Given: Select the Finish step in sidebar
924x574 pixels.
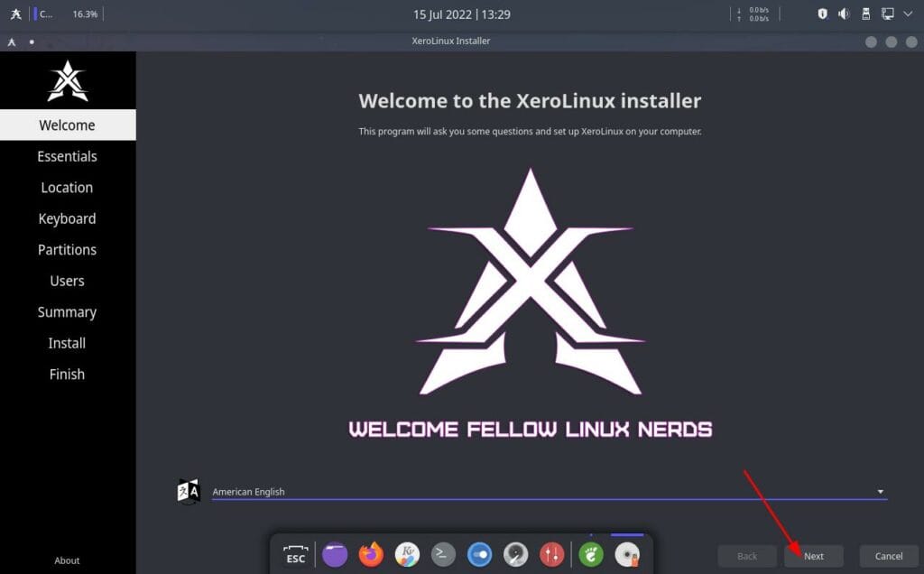Looking at the screenshot, I should tap(68, 375).
